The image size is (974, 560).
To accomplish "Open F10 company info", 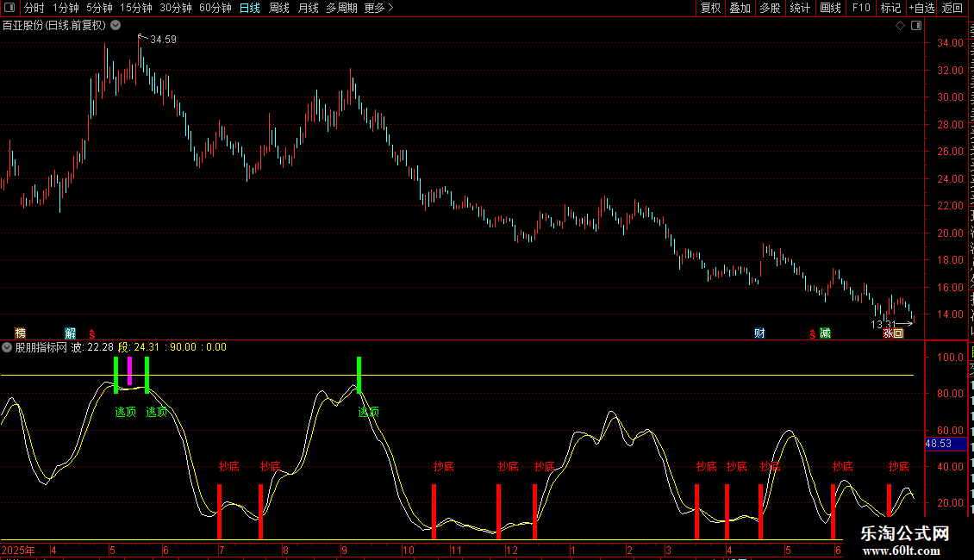I will 861,8.
